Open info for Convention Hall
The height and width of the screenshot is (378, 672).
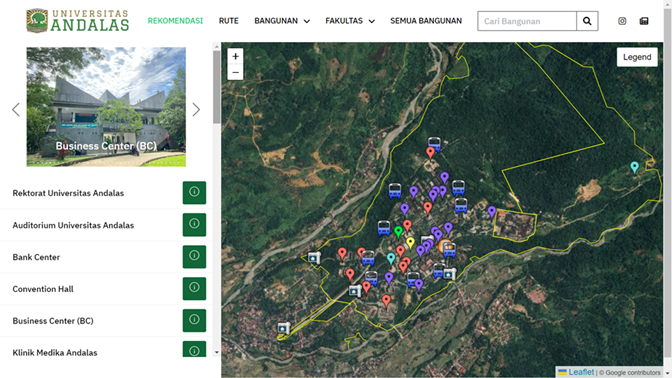(194, 288)
